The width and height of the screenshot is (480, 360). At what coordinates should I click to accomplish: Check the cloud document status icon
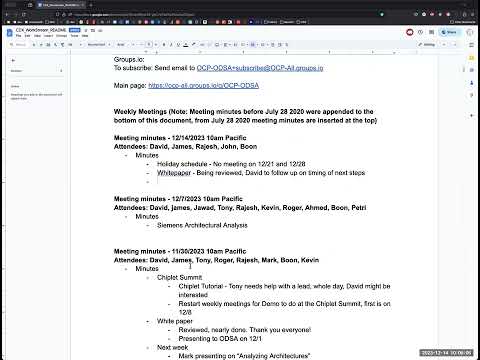tap(100, 30)
